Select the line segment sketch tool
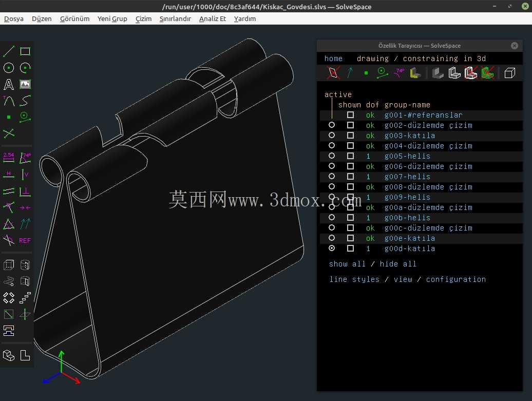The width and height of the screenshot is (532, 401). point(9,51)
